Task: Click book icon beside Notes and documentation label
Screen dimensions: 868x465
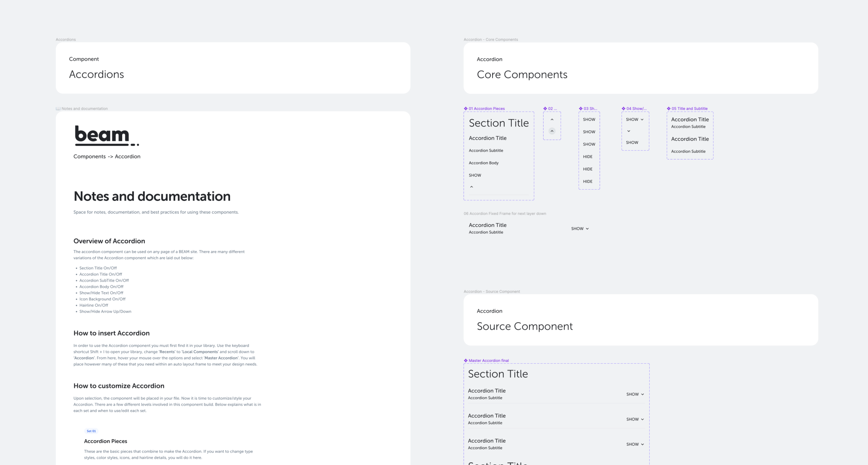Action: (58, 108)
